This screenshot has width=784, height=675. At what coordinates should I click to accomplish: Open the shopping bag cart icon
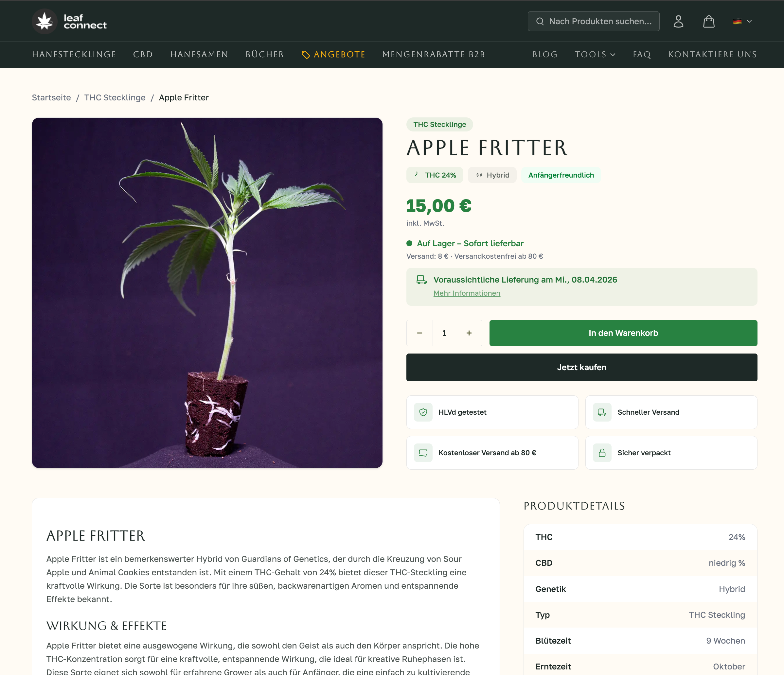[708, 22]
